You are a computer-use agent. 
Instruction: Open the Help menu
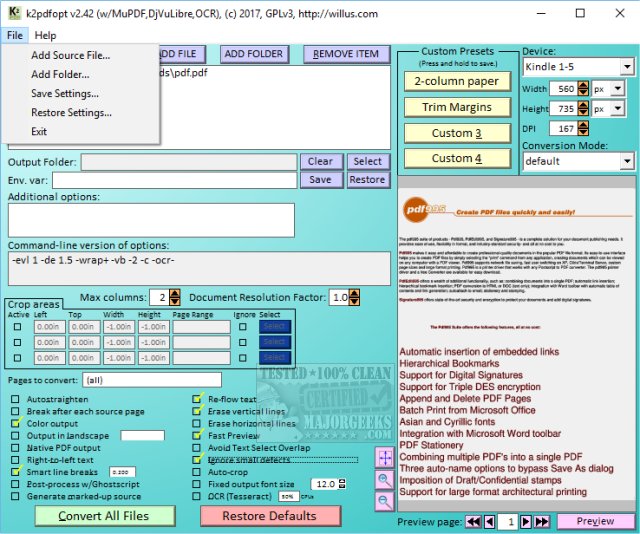click(x=45, y=36)
